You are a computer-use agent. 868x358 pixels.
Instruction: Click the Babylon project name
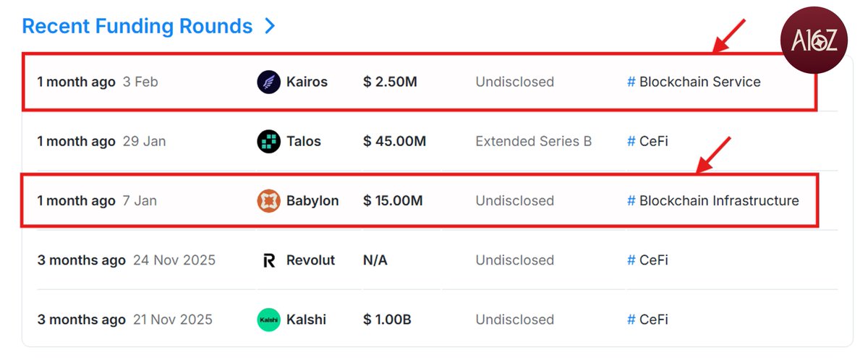(314, 200)
